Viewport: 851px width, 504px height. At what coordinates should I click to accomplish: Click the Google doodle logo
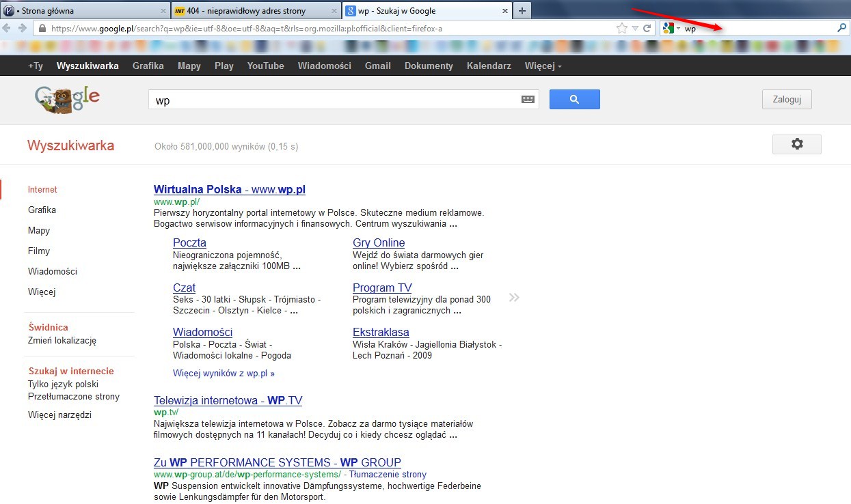tap(67, 100)
